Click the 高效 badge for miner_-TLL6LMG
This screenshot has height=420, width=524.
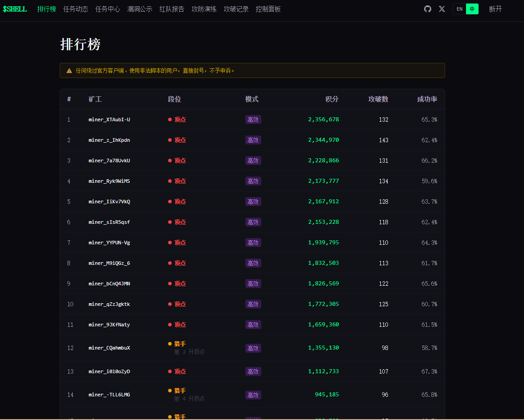point(253,395)
